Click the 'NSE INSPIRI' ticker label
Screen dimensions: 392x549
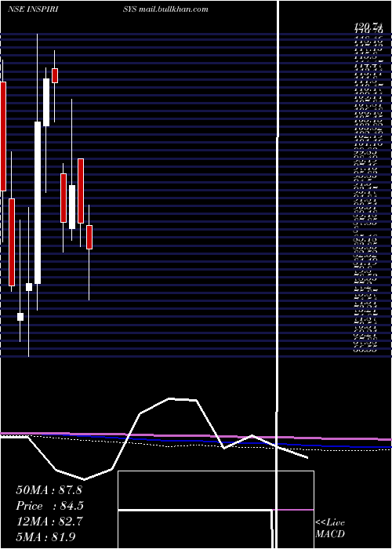click(x=33, y=9)
